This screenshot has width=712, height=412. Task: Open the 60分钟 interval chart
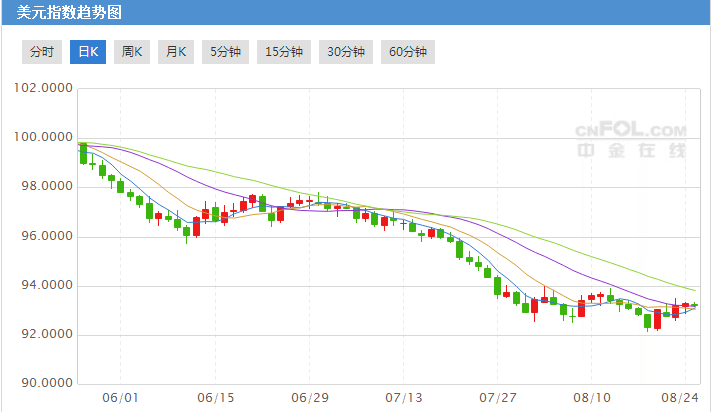408,52
